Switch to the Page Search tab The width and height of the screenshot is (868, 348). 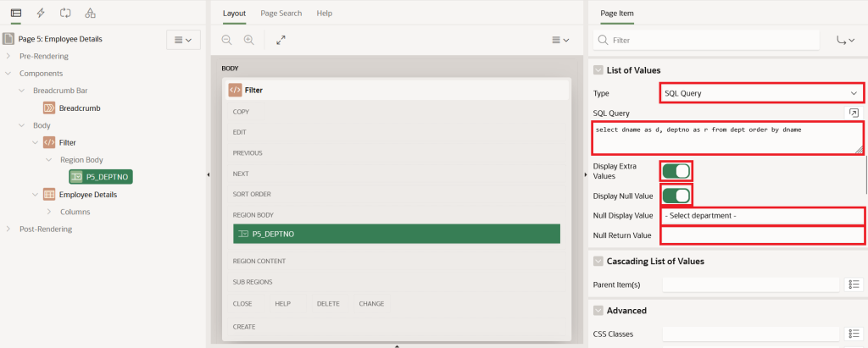click(281, 14)
